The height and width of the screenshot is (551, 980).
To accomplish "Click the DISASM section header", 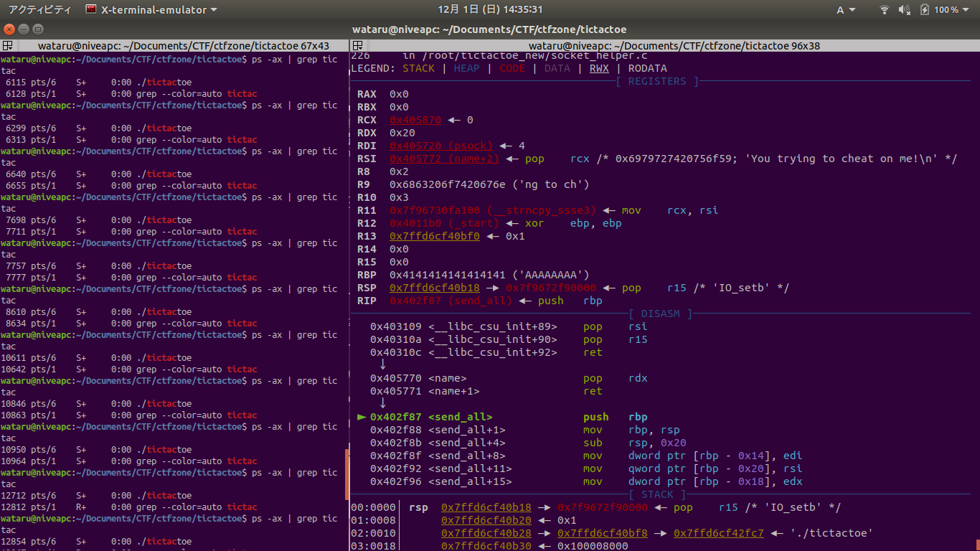I will coord(660,314).
